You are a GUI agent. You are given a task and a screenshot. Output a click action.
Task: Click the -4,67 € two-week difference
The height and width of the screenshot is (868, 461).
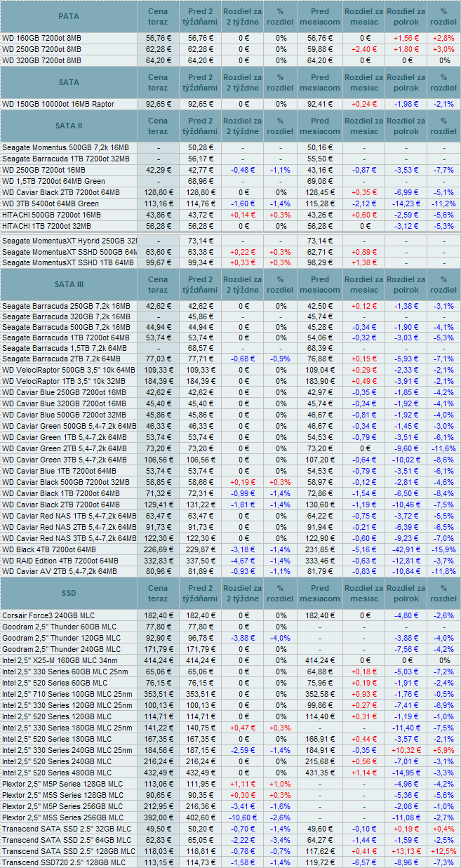tap(243, 560)
